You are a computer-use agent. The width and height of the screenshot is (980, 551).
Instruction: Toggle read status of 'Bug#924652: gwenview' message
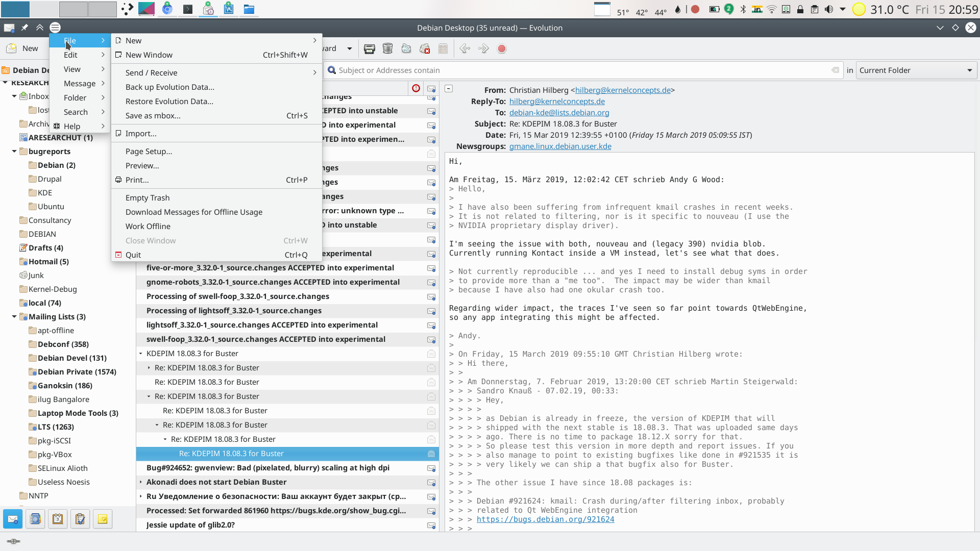[x=431, y=468]
